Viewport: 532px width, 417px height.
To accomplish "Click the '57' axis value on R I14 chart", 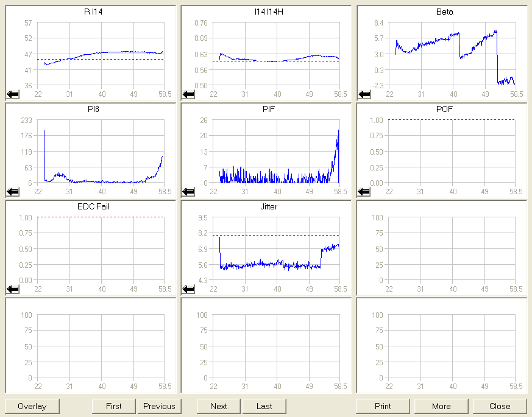I will pos(28,23).
